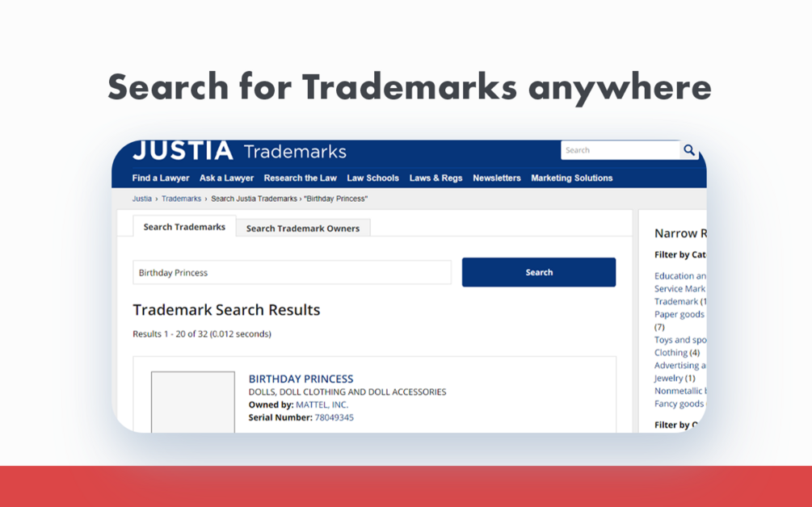Filter by Trademark category
The image size is (812, 507).
coord(676,301)
